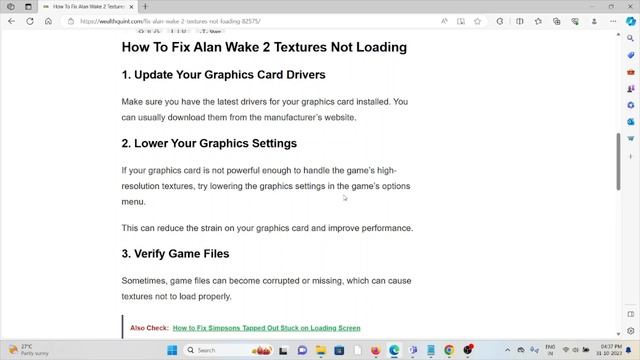
Task: Open the browser extensions refresh icon
Action: click(500, 21)
